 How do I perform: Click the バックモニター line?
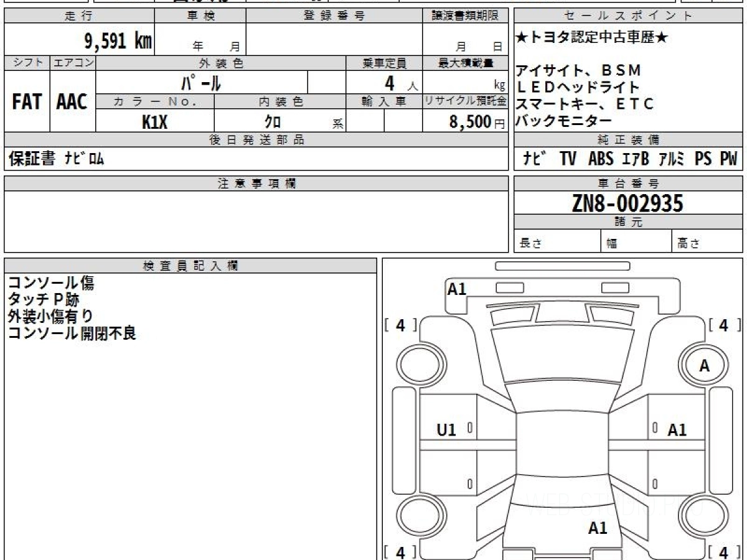pyautogui.click(x=564, y=121)
